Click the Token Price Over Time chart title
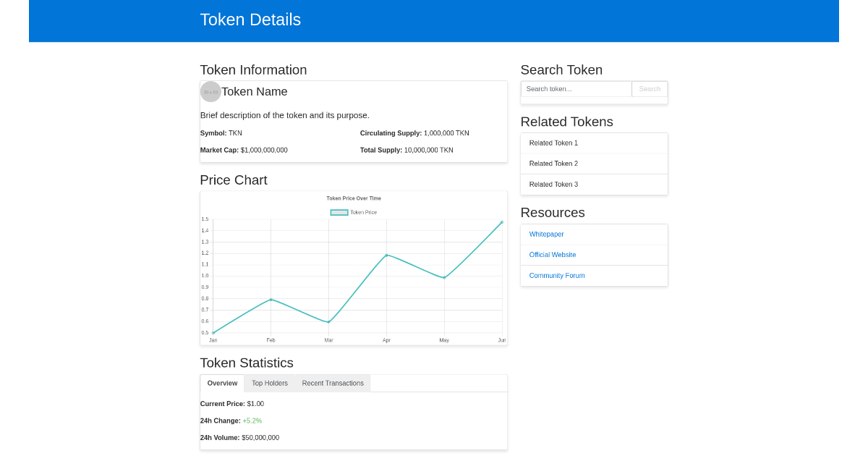 pos(353,198)
